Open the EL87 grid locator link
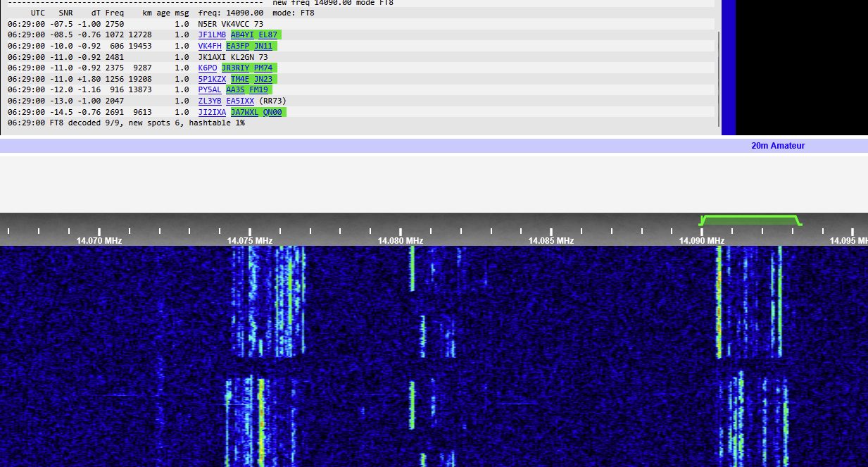The width and height of the screenshot is (868, 467). click(268, 35)
